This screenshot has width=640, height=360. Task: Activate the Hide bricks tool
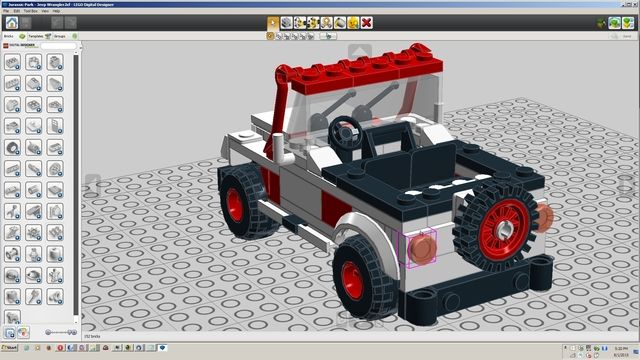tap(353, 23)
